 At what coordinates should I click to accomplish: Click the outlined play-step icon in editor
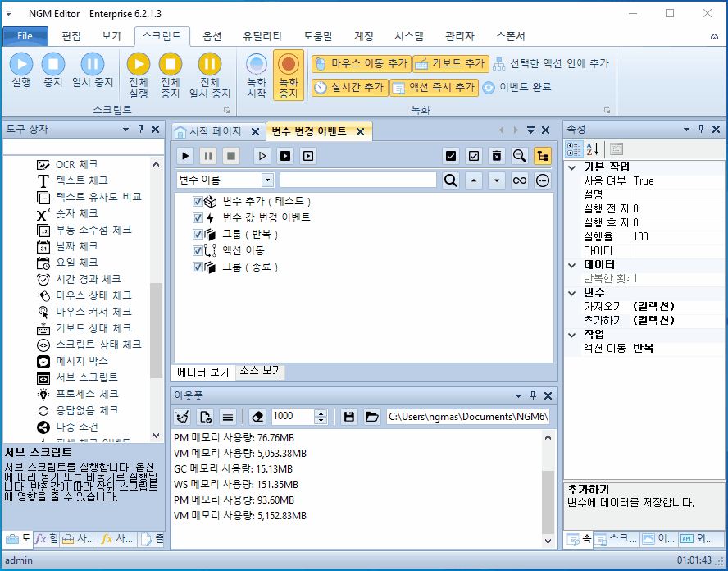pos(262,156)
